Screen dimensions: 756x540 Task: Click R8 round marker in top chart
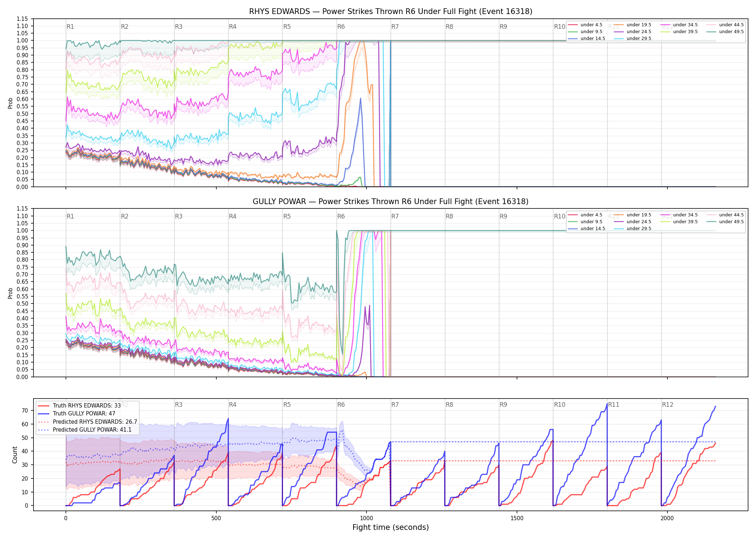tap(449, 27)
